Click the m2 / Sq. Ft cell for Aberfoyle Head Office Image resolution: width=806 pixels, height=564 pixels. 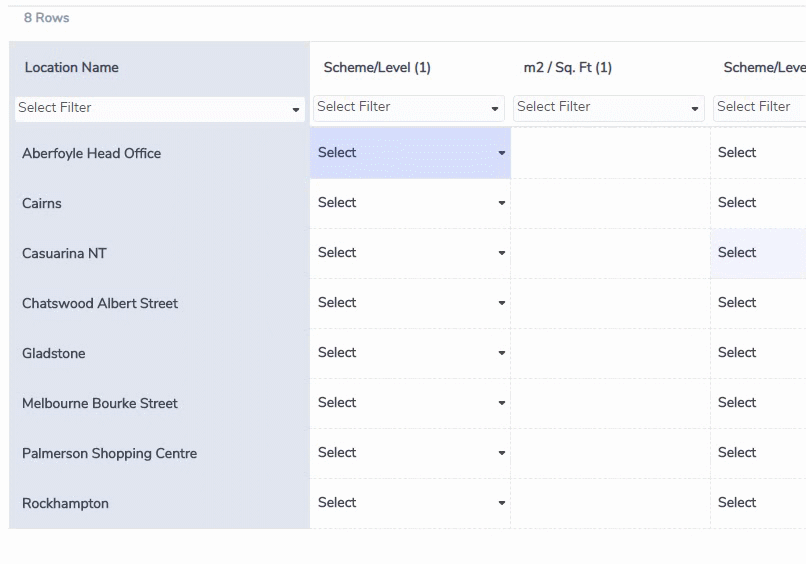(611, 153)
